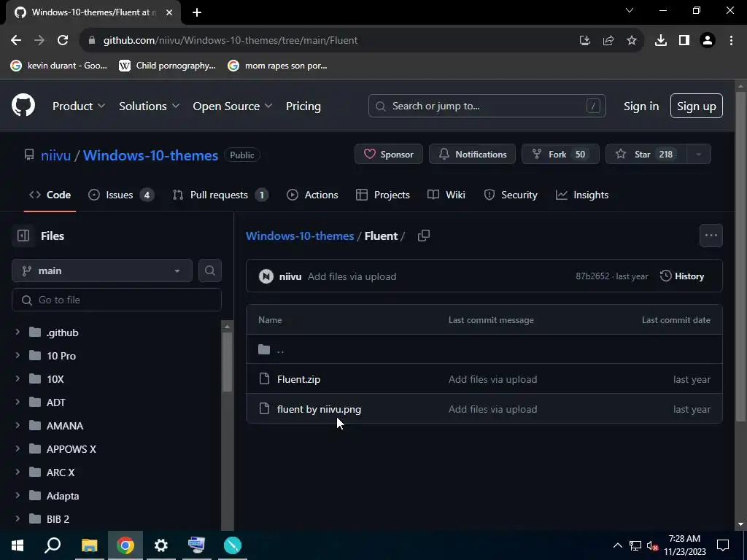Click the Sign up button
Screen dimensions: 747x560
tap(696, 106)
